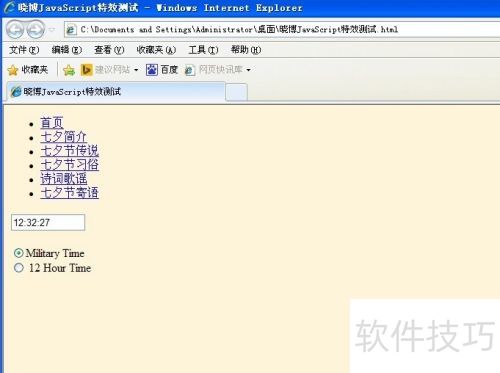Click the page icon in address bar
The height and width of the screenshot is (373, 500).
tap(71, 30)
